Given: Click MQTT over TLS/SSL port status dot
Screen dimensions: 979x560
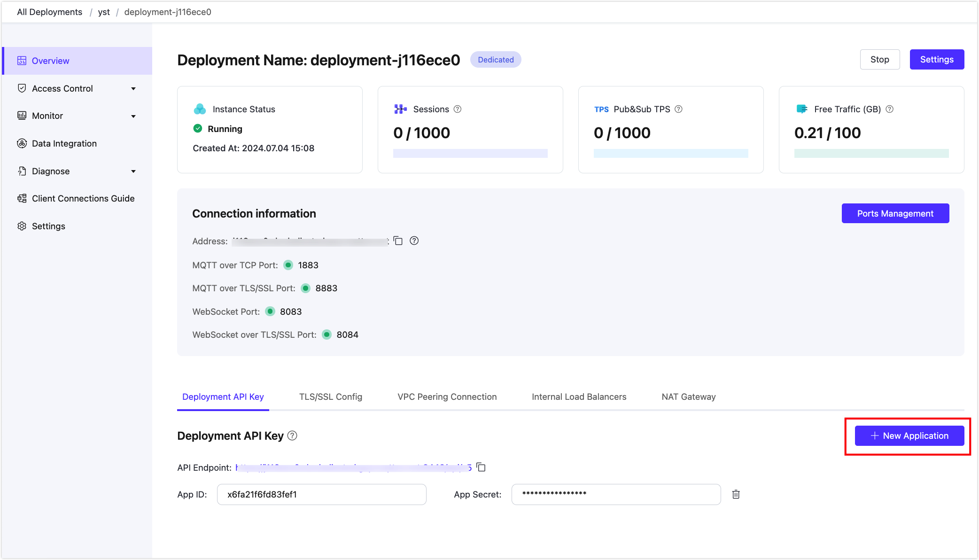Looking at the screenshot, I should pyautogui.click(x=306, y=288).
